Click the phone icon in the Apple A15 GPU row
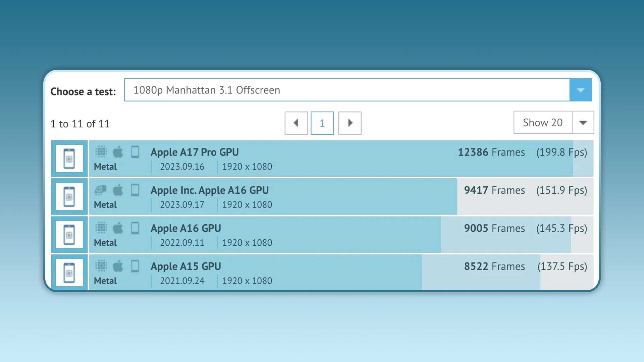The width and height of the screenshot is (644, 362). 135,266
